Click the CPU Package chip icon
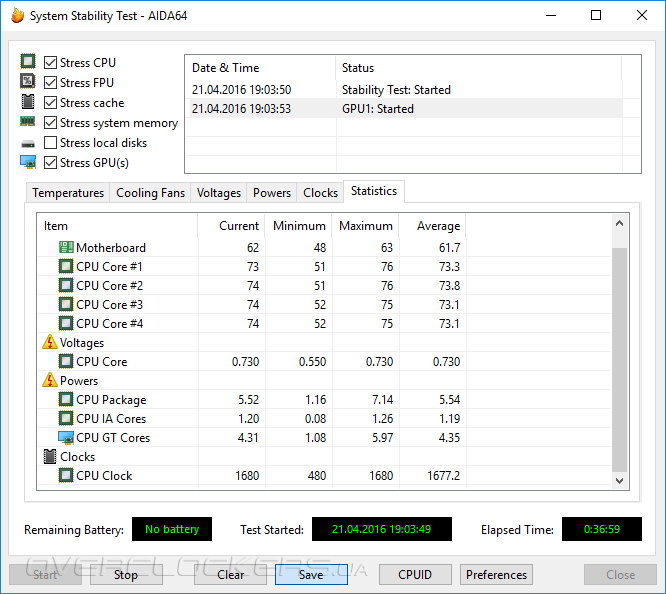This screenshot has height=594, width=666. [66, 399]
